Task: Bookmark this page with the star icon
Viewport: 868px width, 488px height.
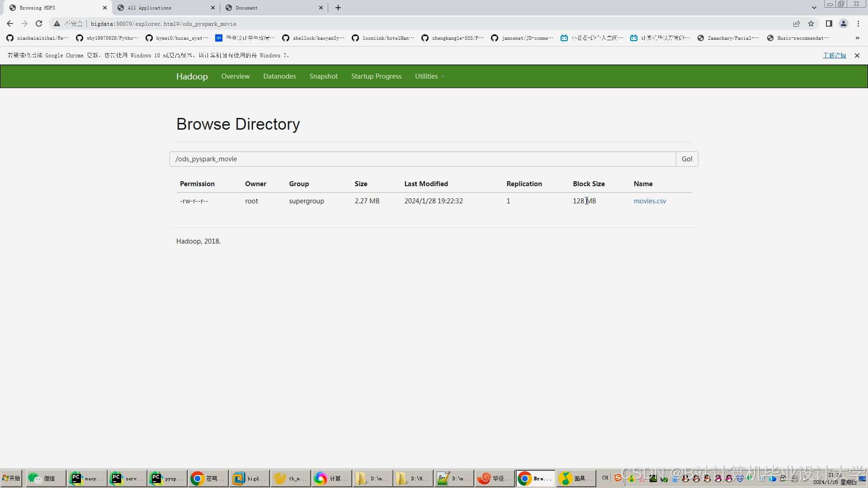Action: pos(811,23)
